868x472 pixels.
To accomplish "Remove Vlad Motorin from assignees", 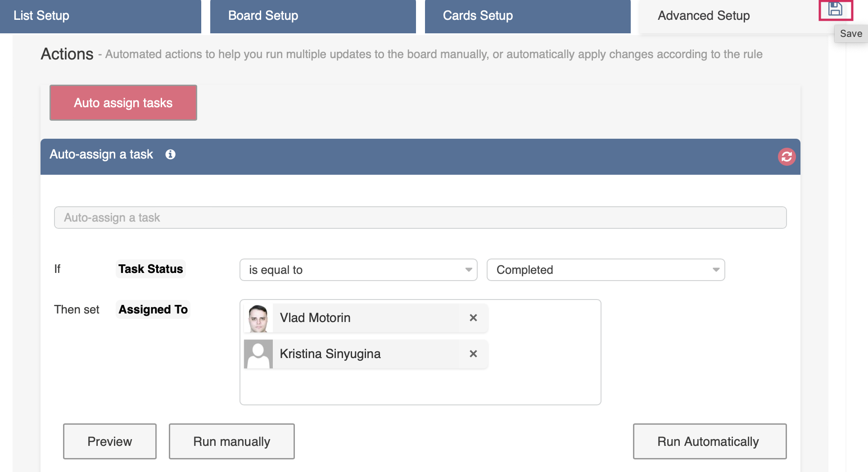I will [x=473, y=318].
